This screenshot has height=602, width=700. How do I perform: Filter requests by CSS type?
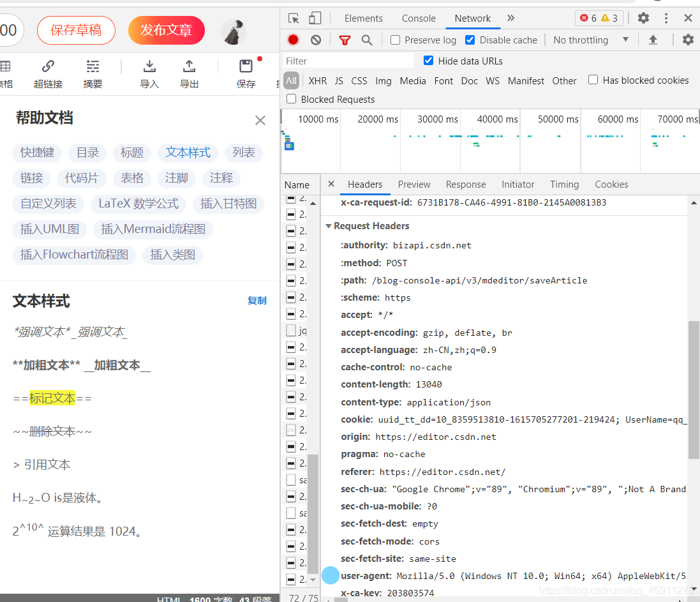(x=359, y=81)
